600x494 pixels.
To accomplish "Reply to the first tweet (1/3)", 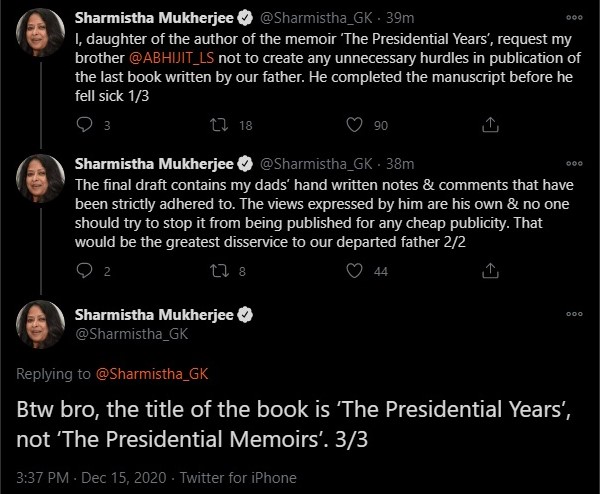I will (x=84, y=125).
